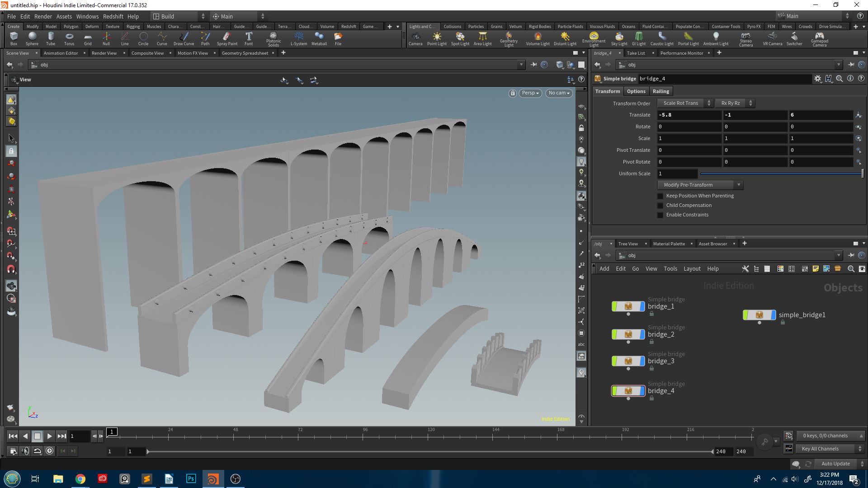Add a Point Light
The image size is (868, 488).
pos(437,39)
